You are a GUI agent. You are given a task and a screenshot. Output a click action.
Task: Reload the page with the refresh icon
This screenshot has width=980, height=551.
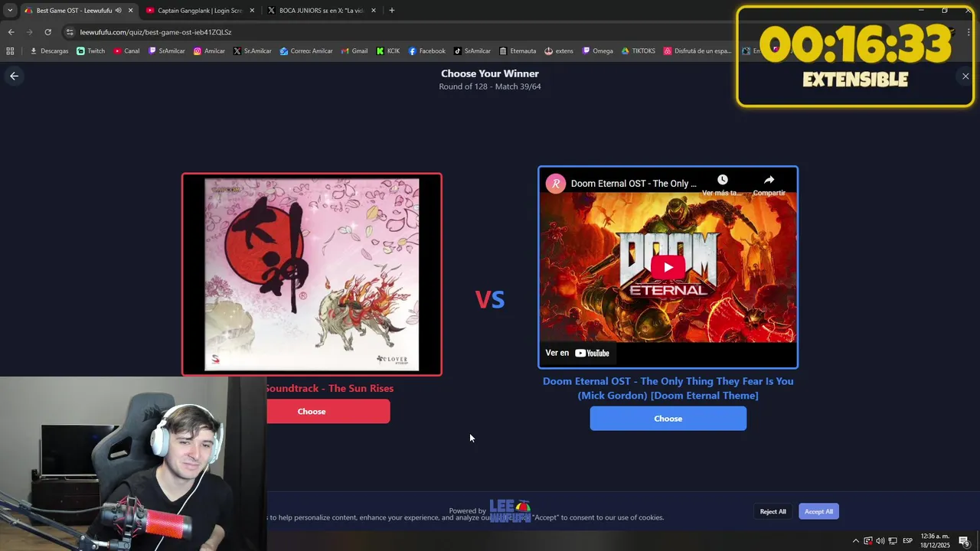pyautogui.click(x=47, y=32)
